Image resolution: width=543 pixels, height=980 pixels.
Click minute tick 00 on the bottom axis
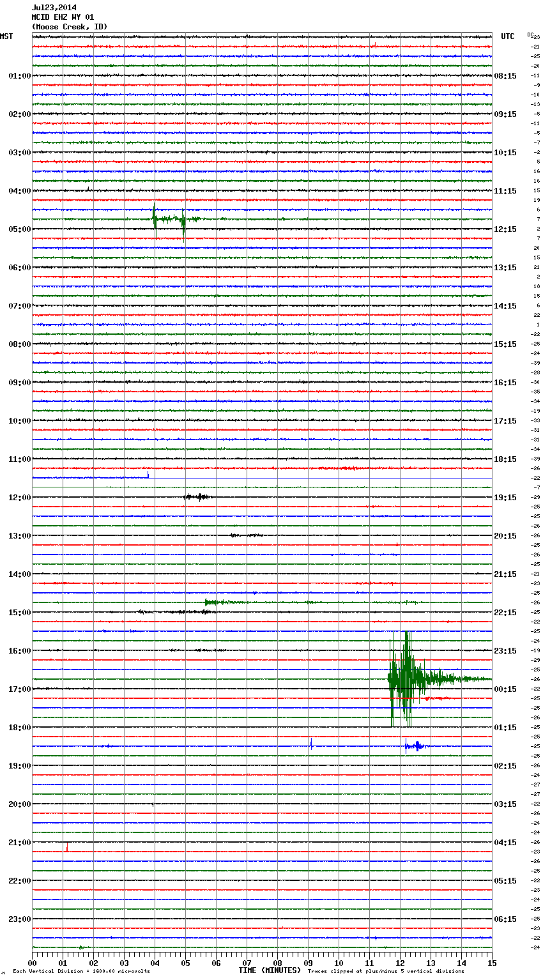(33, 962)
